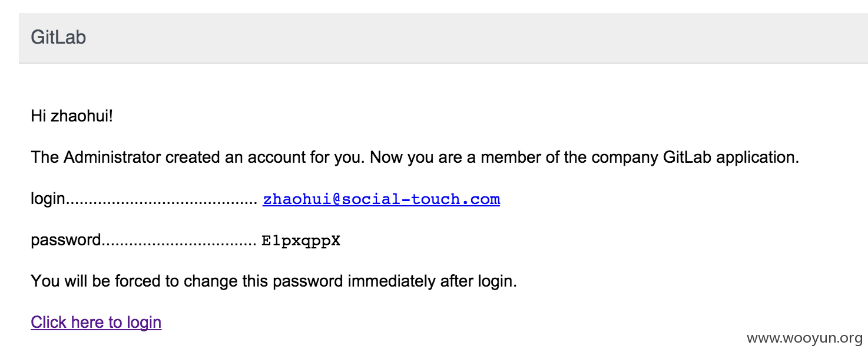Click the forced password change notice
868x355 pixels.
pos(274,281)
